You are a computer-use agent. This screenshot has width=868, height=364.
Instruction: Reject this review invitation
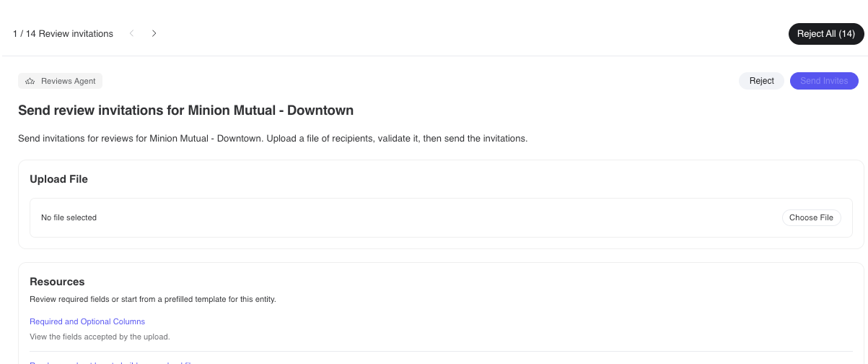click(761, 81)
